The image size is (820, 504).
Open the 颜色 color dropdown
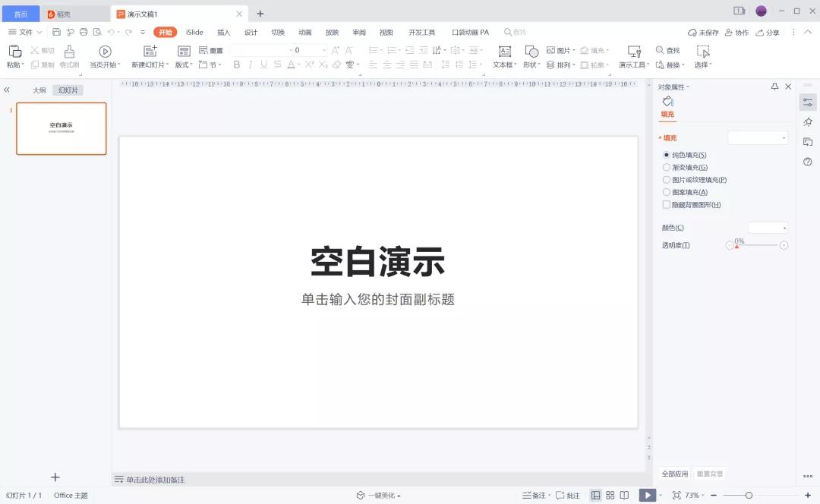tap(767, 227)
